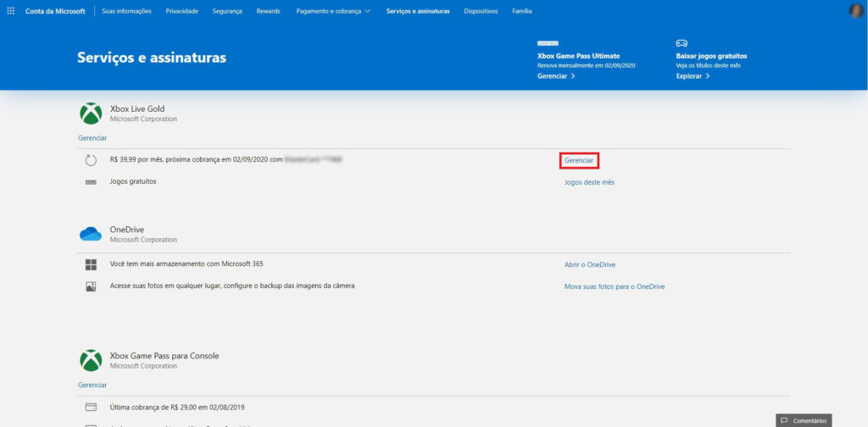
Task: Click the red-boxed Gerenciar link
Action: [579, 160]
